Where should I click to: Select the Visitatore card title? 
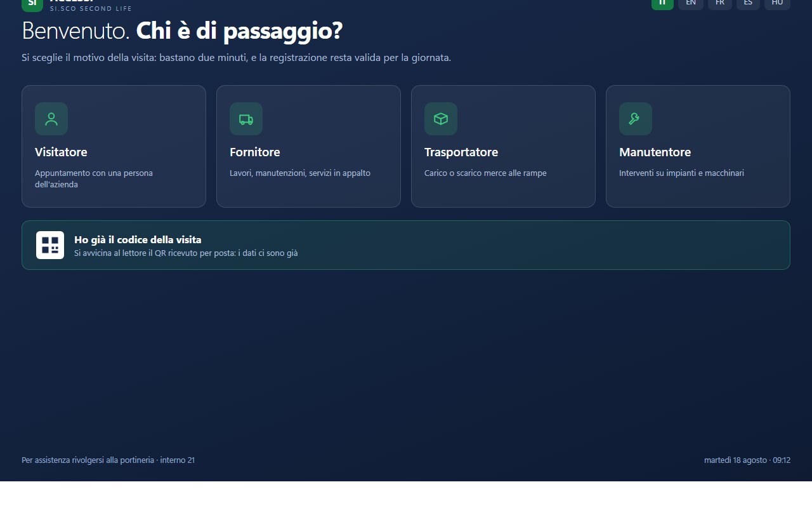pyautogui.click(x=61, y=152)
